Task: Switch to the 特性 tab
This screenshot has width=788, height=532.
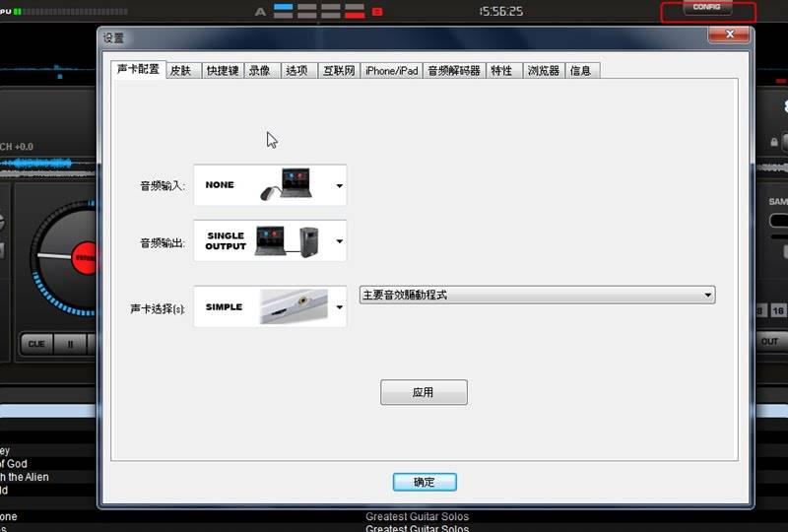Action: point(504,71)
